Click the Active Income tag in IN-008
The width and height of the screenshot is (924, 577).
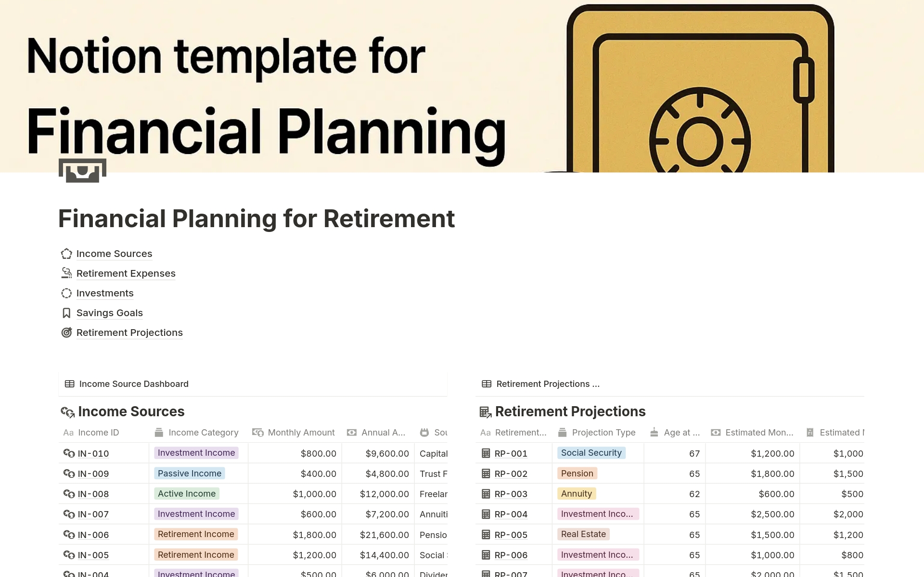pyautogui.click(x=186, y=494)
